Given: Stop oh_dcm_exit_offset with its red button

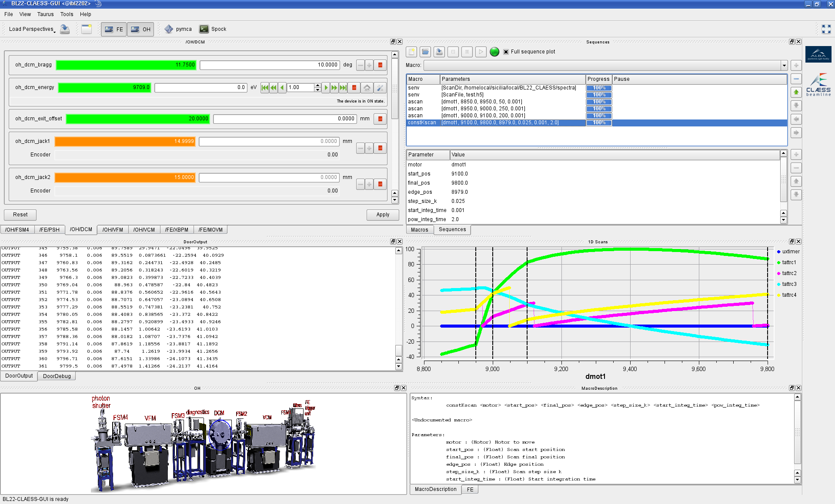Looking at the screenshot, I should pyautogui.click(x=380, y=119).
